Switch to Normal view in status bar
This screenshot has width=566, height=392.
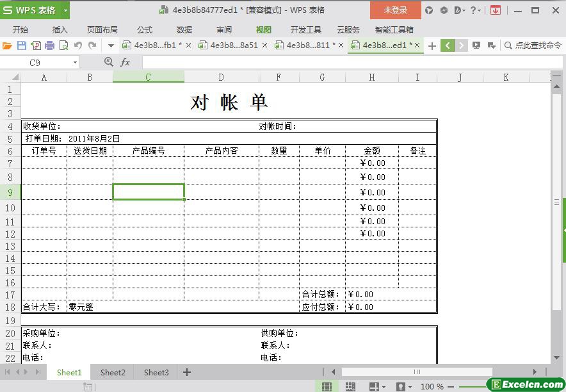327,387
